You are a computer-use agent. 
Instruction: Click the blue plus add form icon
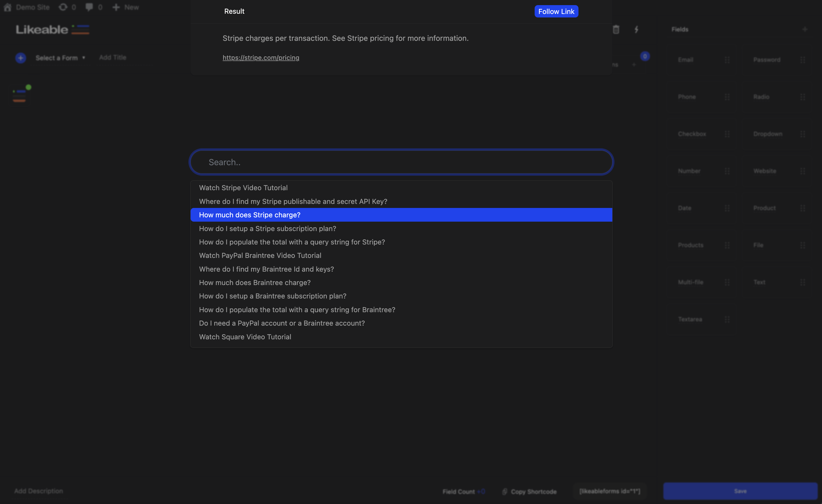(21, 58)
